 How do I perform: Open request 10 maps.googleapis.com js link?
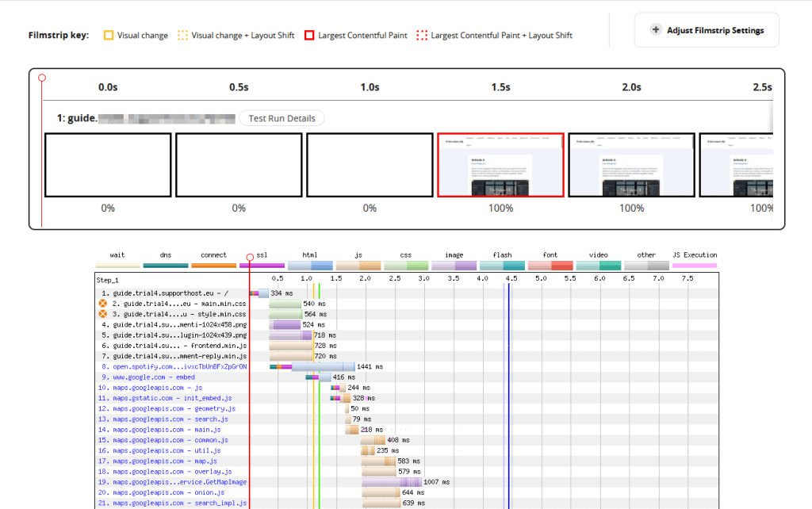tap(150, 388)
